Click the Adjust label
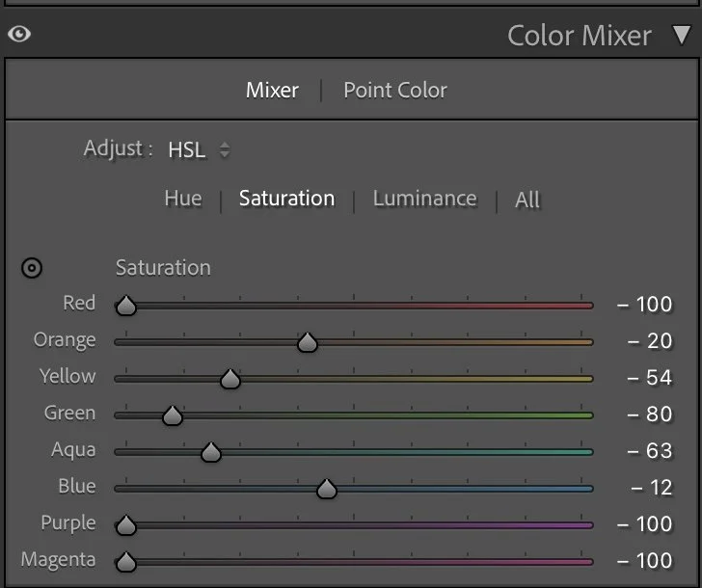The width and height of the screenshot is (702, 588). click(x=119, y=148)
